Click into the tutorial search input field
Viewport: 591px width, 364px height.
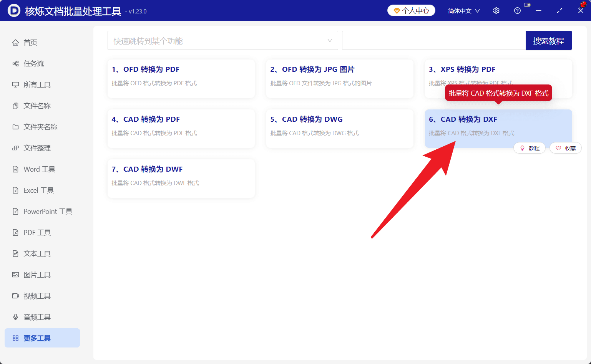[x=434, y=40]
